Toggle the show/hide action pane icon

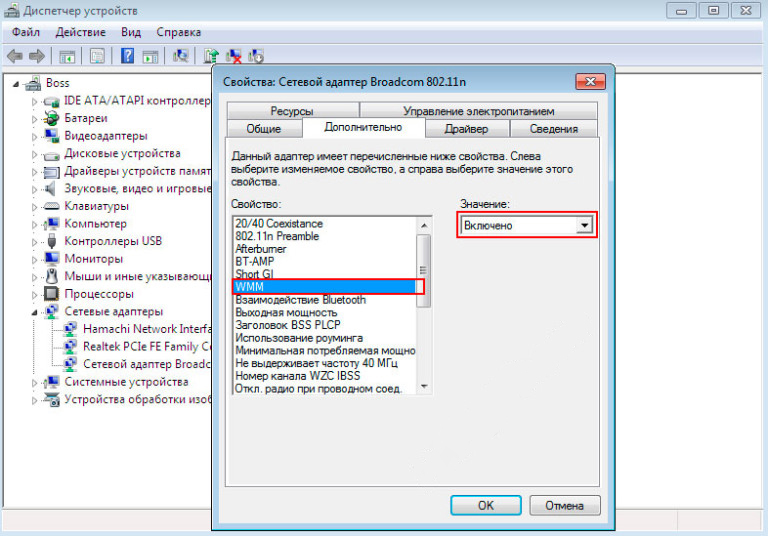[x=150, y=56]
